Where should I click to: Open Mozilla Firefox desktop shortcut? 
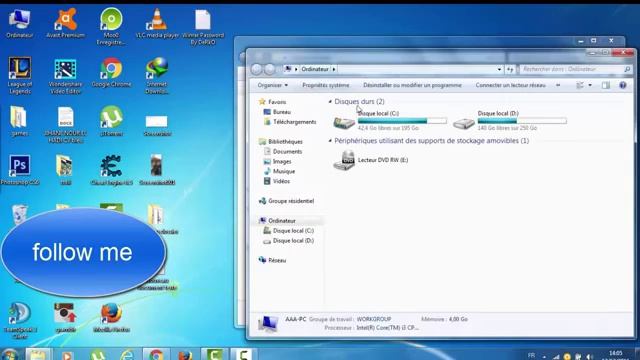[111, 318]
